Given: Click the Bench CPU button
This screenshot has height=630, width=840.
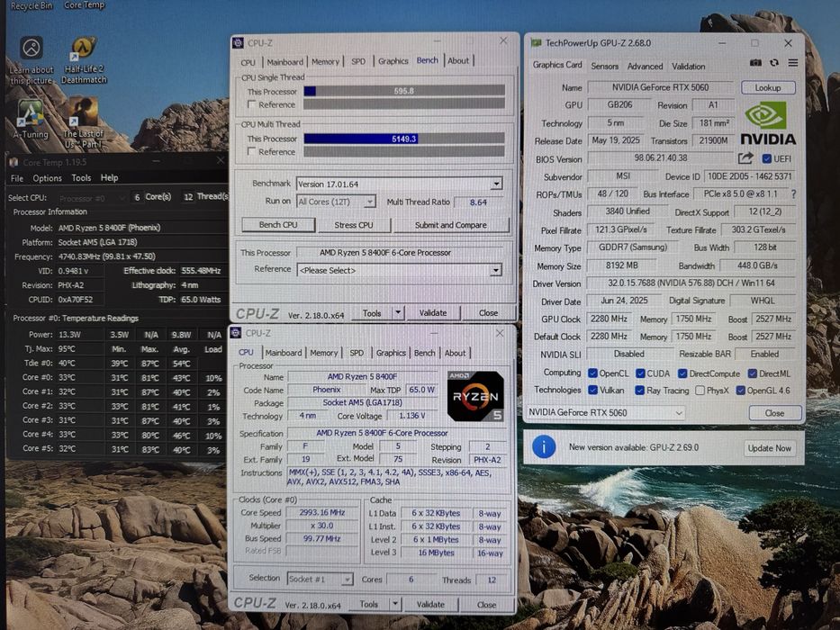Looking at the screenshot, I should pos(278,224).
